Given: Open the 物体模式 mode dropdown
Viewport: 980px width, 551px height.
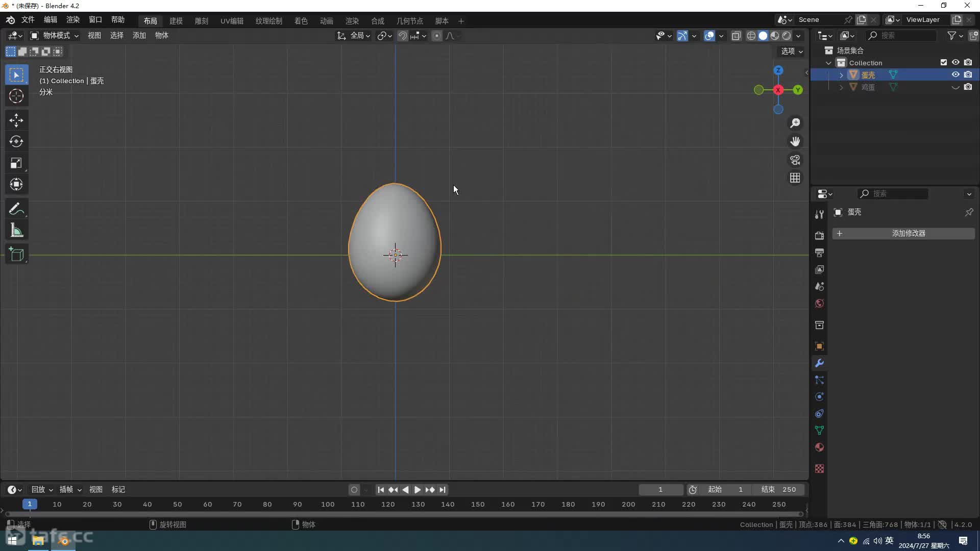Looking at the screenshot, I should coord(54,36).
